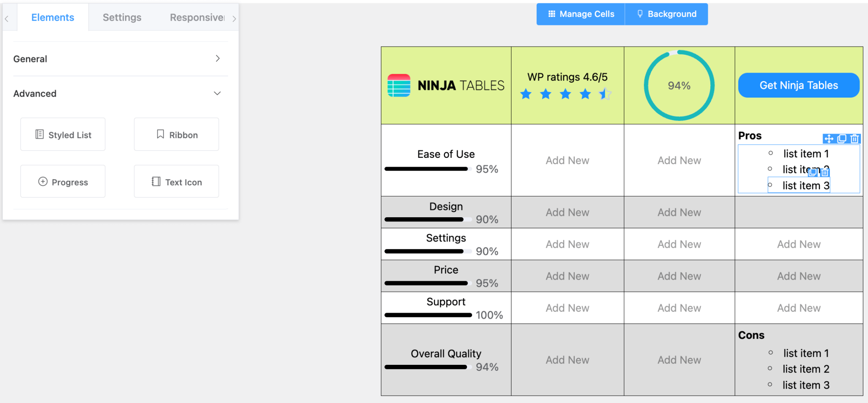Select the Styled List element
Screen dimensions: 868x403
62,134
